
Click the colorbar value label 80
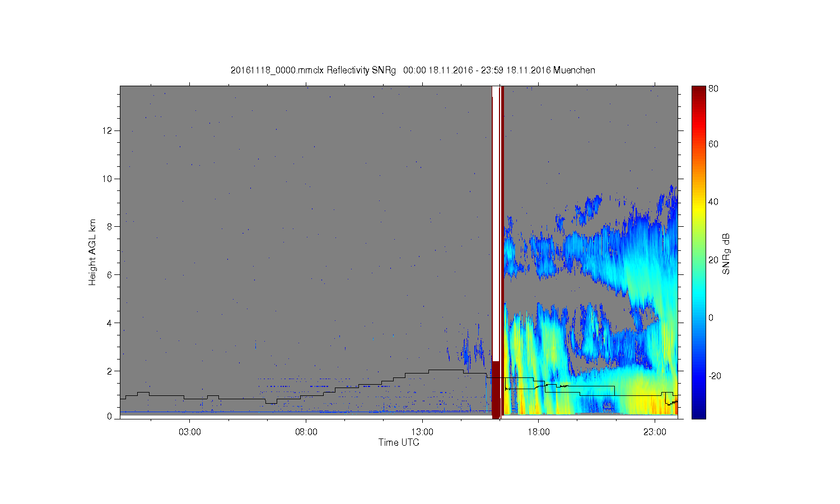713,88
